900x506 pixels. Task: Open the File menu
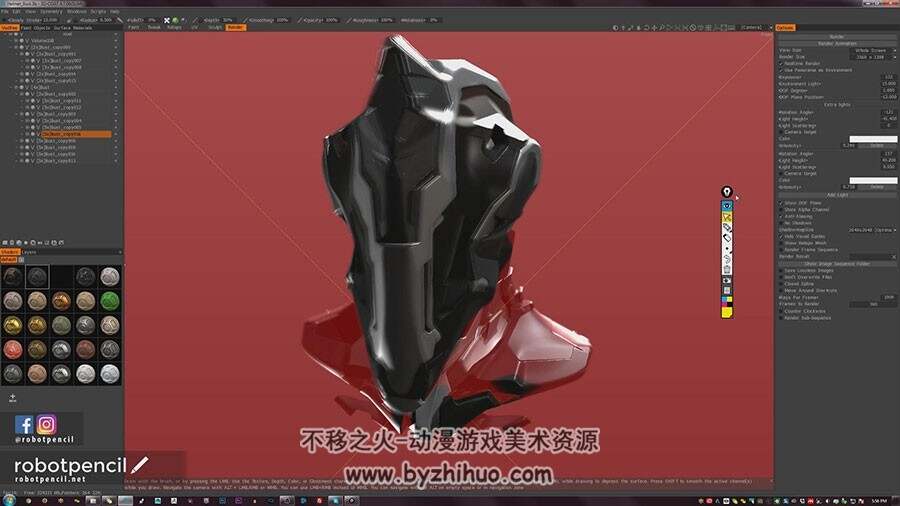[5, 11]
